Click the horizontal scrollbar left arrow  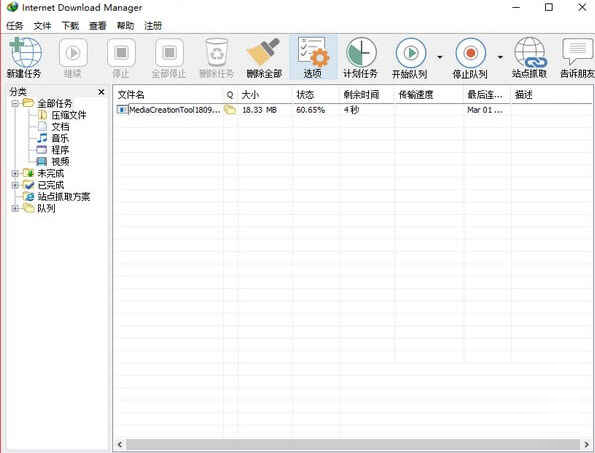(x=120, y=444)
